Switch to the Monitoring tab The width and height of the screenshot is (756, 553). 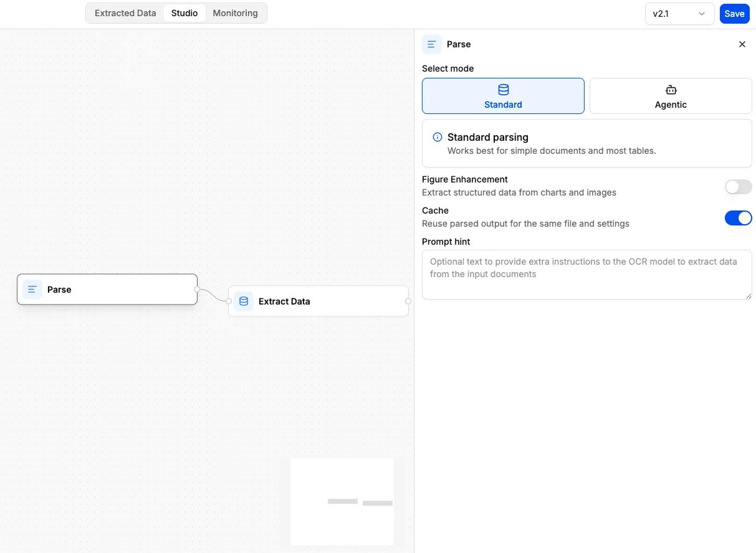point(235,13)
